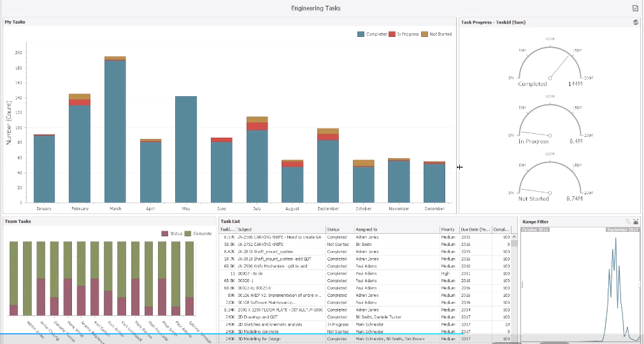
Task: Click the chart options icon in Range Filter
Action: [636, 222]
